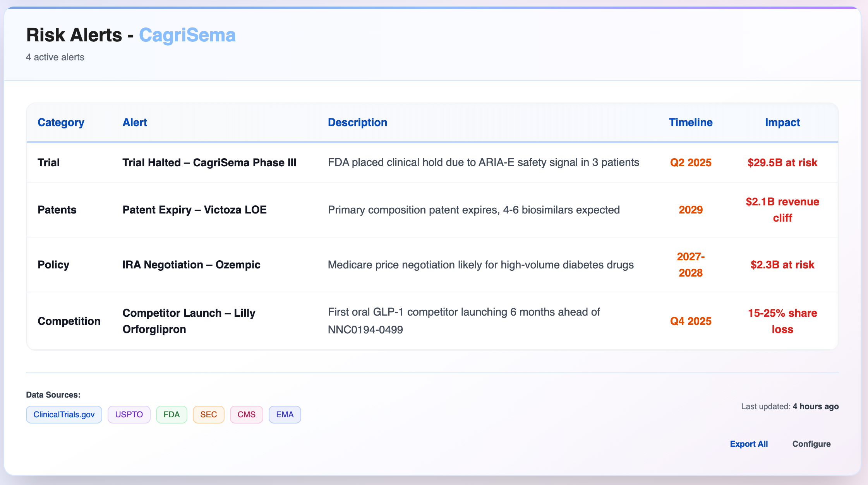The height and width of the screenshot is (485, 868).
Task: Select the FDA source badge
Action: (x=172, y=415)
